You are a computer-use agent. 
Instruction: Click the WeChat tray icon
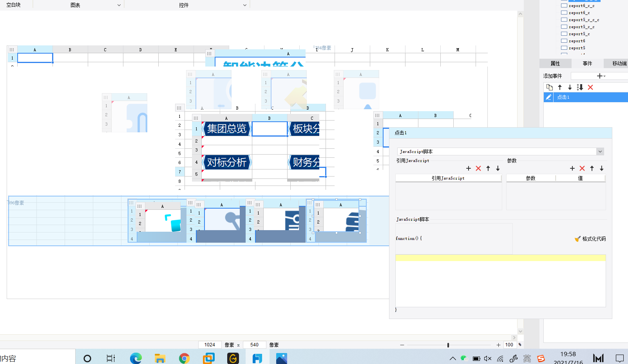point(464,358)
